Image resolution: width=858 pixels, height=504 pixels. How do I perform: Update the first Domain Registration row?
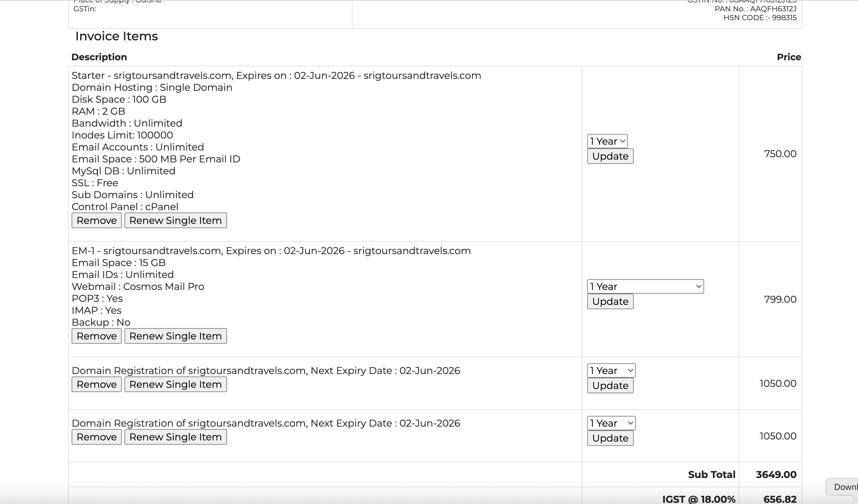coord(610,386)
